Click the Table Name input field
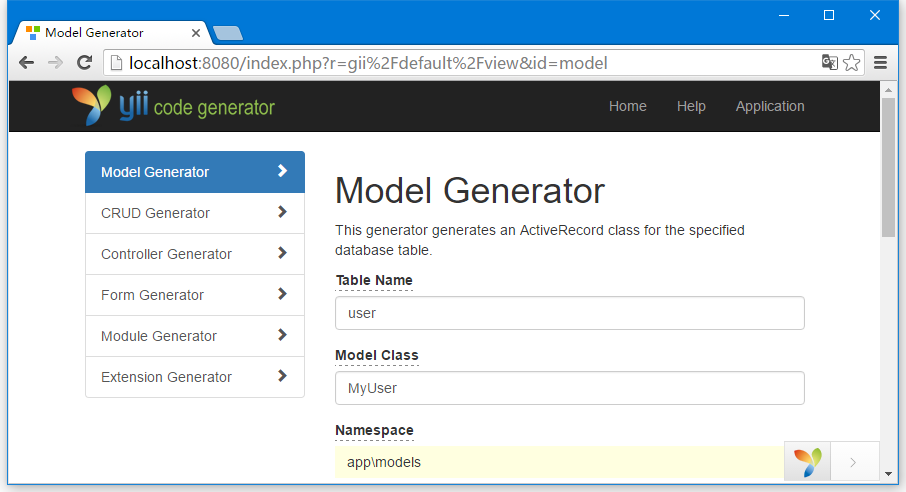Screen dimensions: 906x492 click(x=570, y=313)
